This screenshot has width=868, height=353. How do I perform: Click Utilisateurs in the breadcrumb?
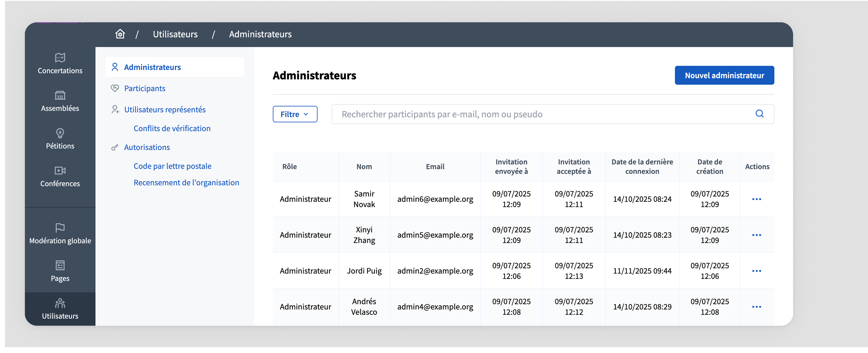point(175,34)
